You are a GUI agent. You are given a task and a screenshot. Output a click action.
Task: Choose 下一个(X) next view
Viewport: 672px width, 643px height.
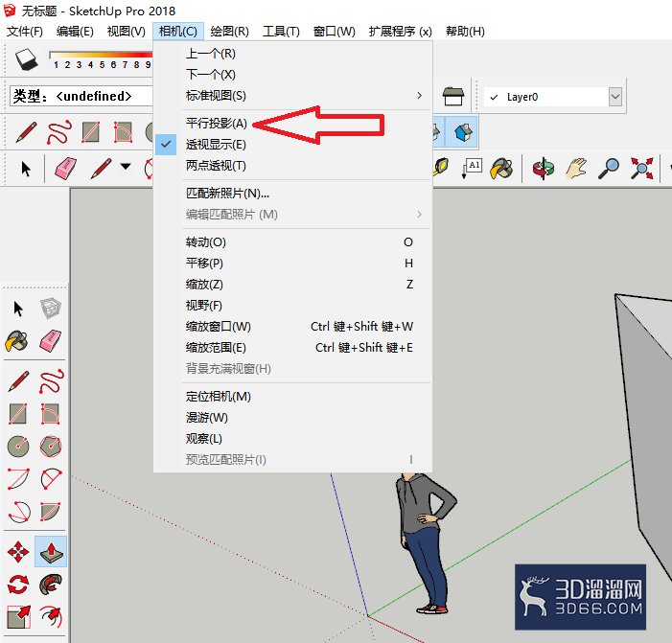click(292, 75)
